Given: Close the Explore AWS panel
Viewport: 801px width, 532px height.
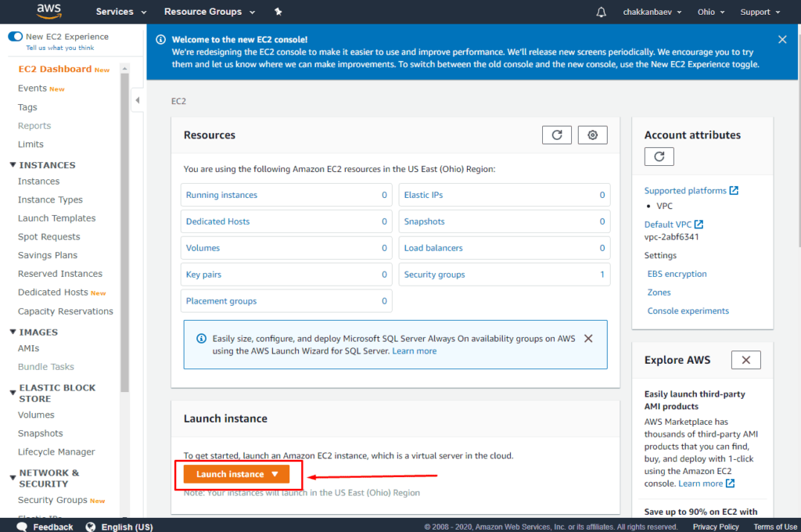Looking at the screenshot, I should [745, 360].
